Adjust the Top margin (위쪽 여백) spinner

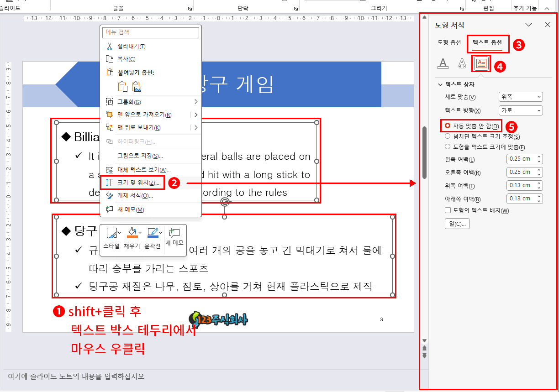pyautogui.click(x=539, y=185)
